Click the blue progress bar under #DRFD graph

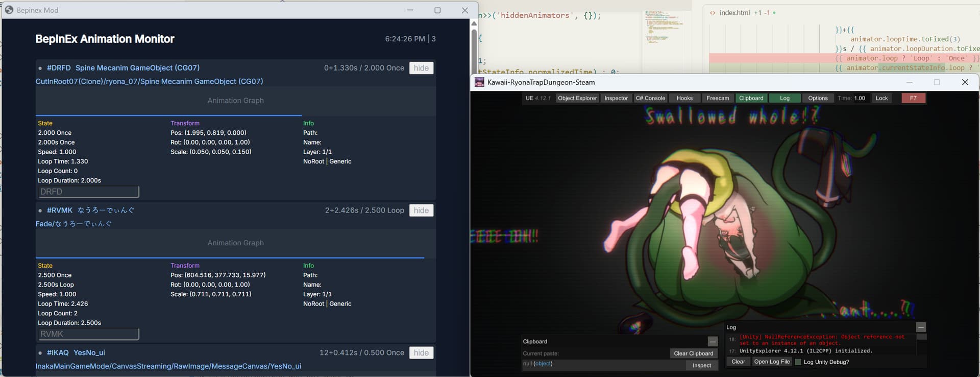click(x=168, y=115)
